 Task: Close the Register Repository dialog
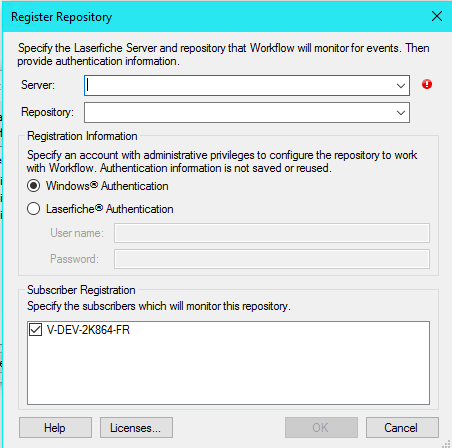point(437,16)
